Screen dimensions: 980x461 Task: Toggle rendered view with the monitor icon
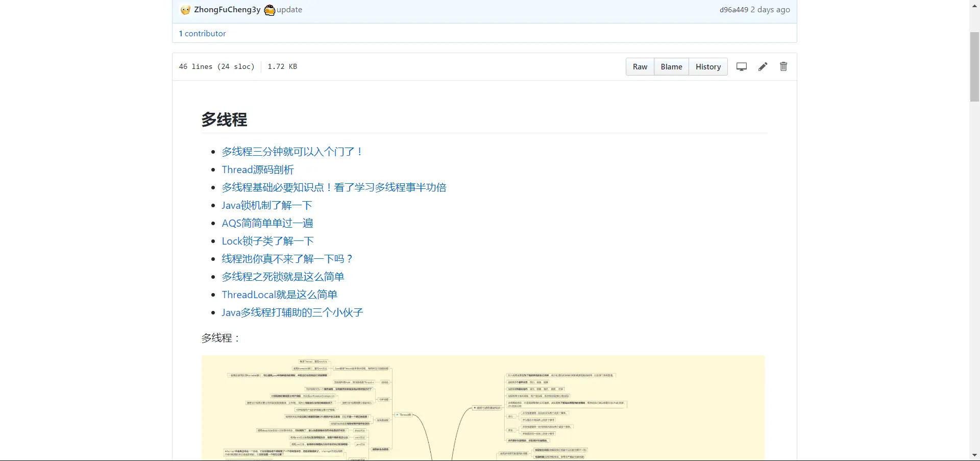click(741, 66)
